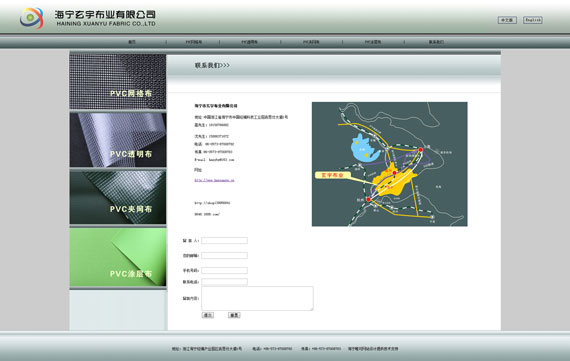Click the submit button below the textarea

[x=208, y=315]
